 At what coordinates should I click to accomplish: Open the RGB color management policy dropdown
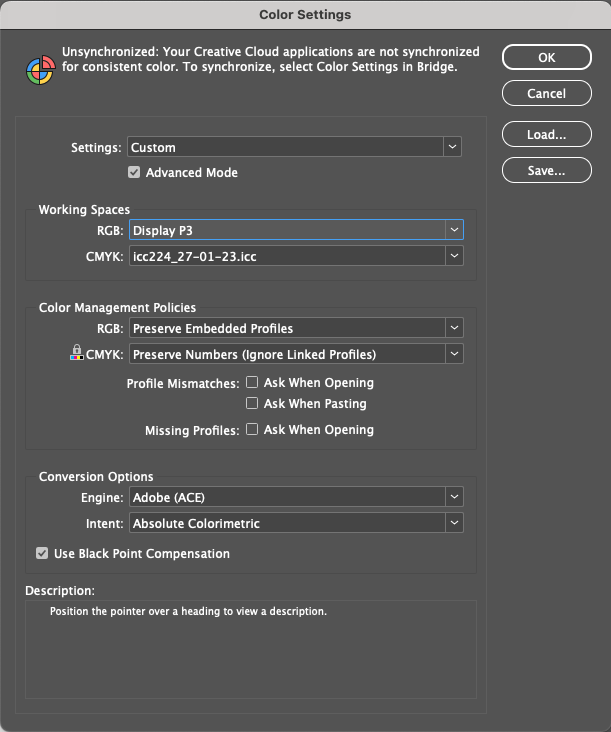coord(296,328)
